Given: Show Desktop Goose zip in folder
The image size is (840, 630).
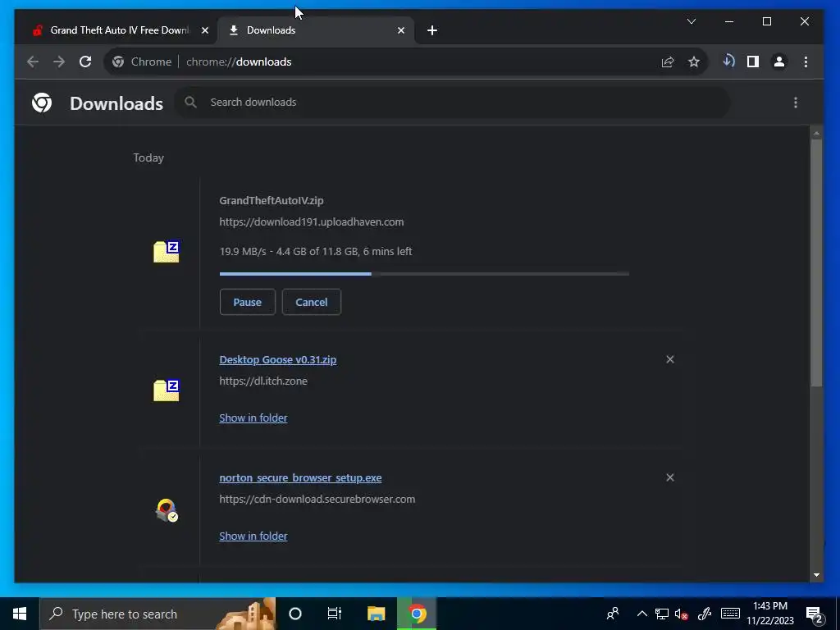Looking at the screenshot, I should click(x=253, y=418).
